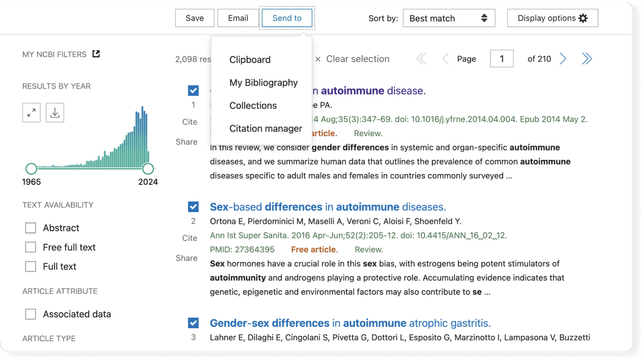Click the Save button
The image size is (644, 361).
(x=195, y=17)
